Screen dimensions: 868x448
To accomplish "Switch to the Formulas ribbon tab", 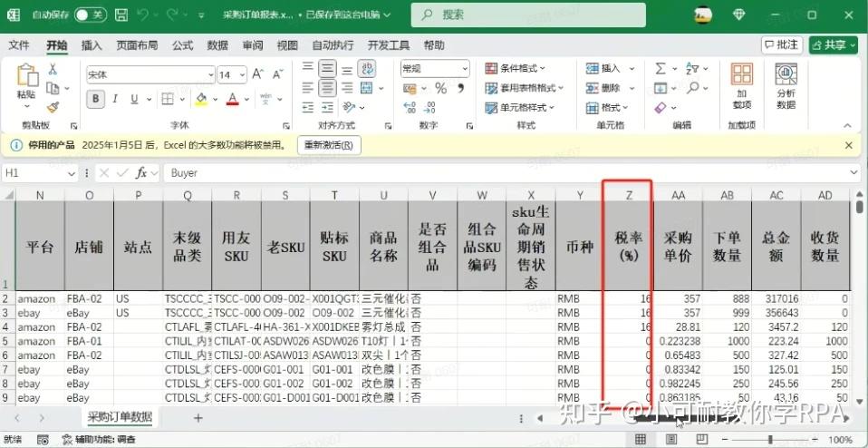I will (x=182, y=44).
